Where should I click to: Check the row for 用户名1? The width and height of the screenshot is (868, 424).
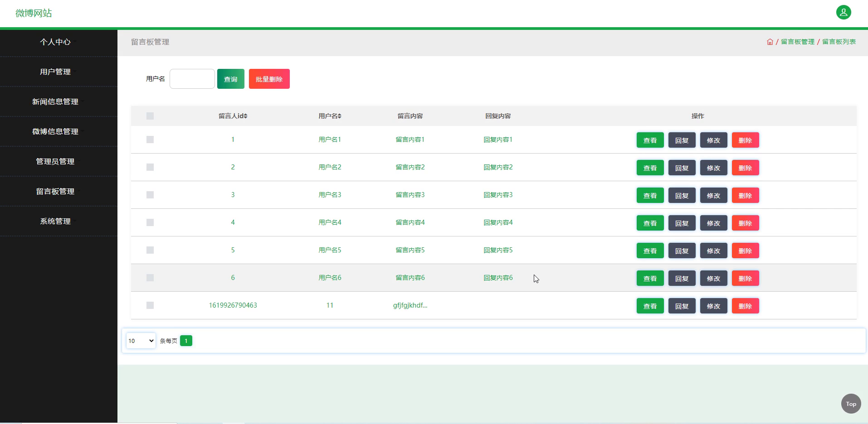[x=150, y=140]
